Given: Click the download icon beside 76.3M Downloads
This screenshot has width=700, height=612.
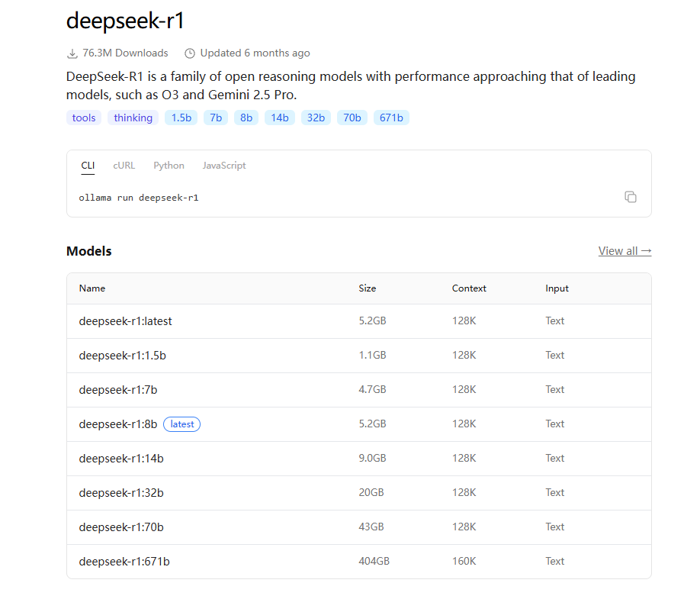Looking at the screenshot, I should [x=72, y=53].
